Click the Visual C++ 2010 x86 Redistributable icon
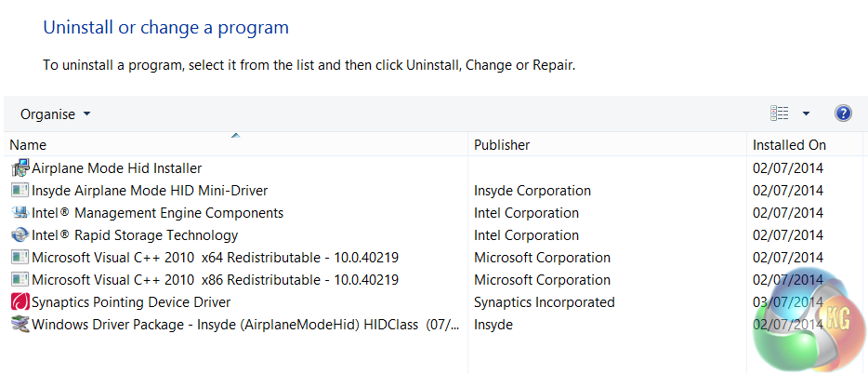Viewport: 868px width, 374px height. tap(20, 280)
